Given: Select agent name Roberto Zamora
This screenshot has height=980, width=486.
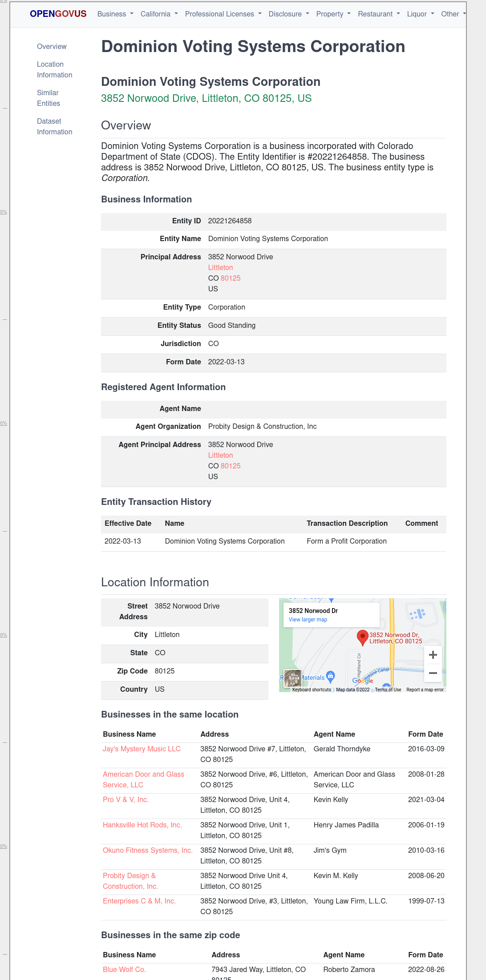Looking at the screenshot, I should click(x=349, y=970).
